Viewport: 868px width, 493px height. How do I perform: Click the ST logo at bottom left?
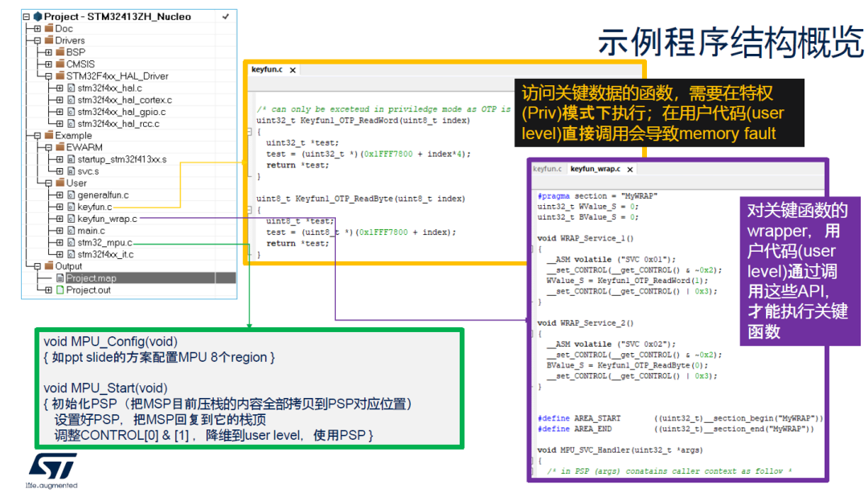[x=54, y=468]
